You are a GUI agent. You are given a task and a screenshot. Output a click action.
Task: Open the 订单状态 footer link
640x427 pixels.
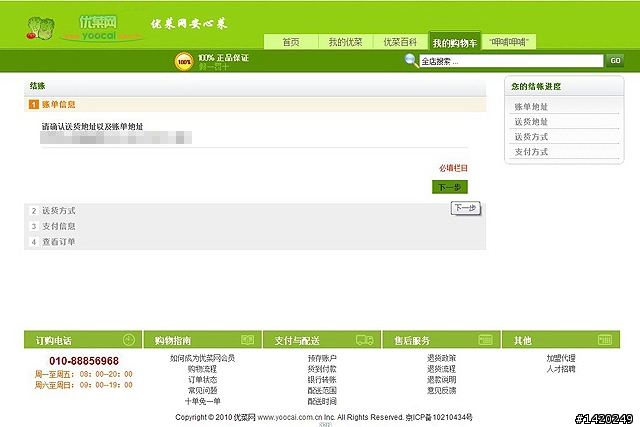click(202, 380)
